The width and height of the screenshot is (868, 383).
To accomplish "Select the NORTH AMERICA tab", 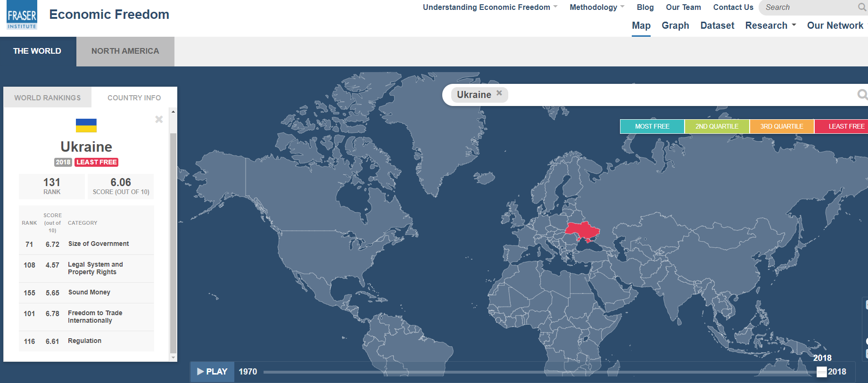I will [125, 51].
